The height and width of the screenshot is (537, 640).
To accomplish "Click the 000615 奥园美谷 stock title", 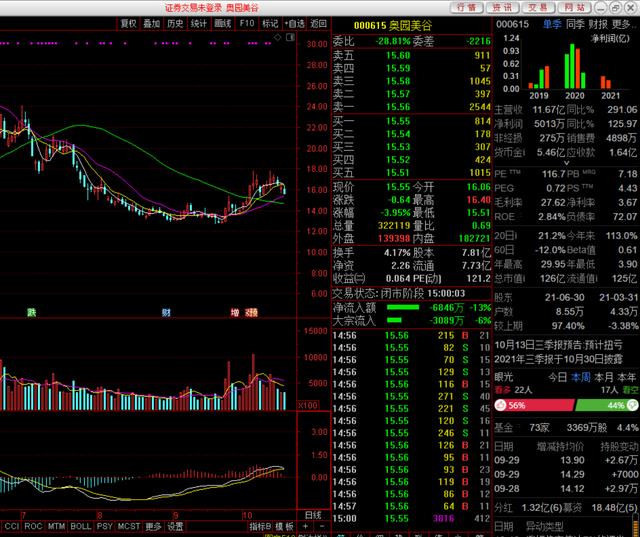I will 392,25.
